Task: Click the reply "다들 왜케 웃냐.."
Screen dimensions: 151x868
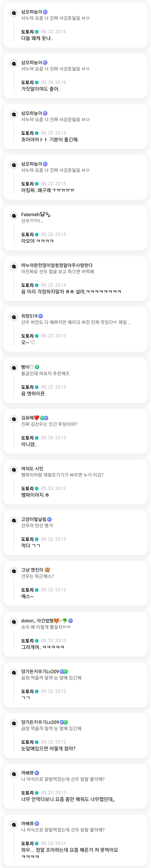Action: click(37, 38)
